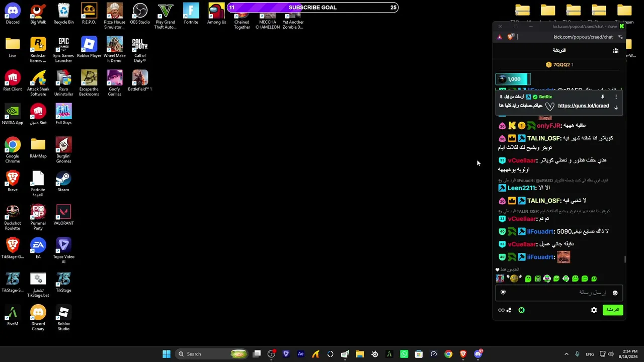Launch Goofy Gorillas shortcut
This screenshot has height=362, width=644.
coord(115,83)
